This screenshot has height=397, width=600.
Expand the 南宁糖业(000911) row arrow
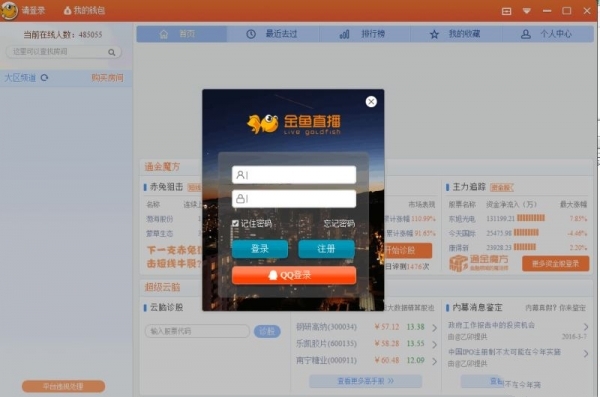coord(434,361)
